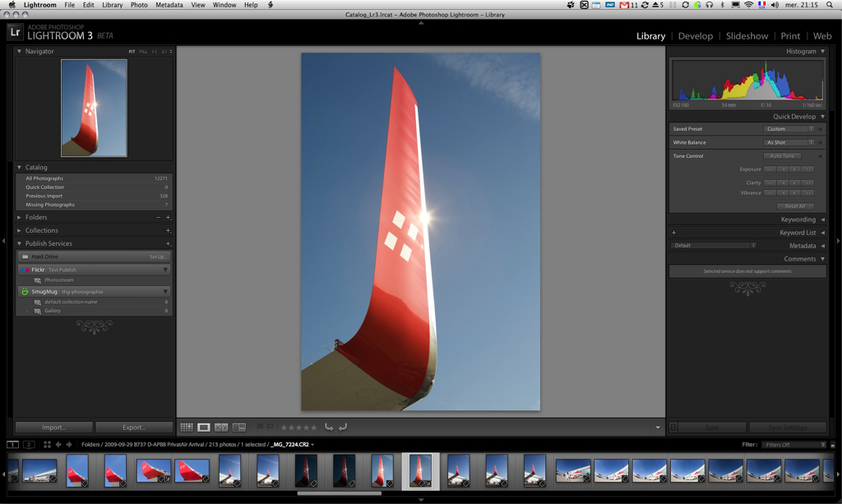The height and width of the screenshot is (504, 842).
Task: Switch to Survey view icon
Action: (x=239, y=428)
